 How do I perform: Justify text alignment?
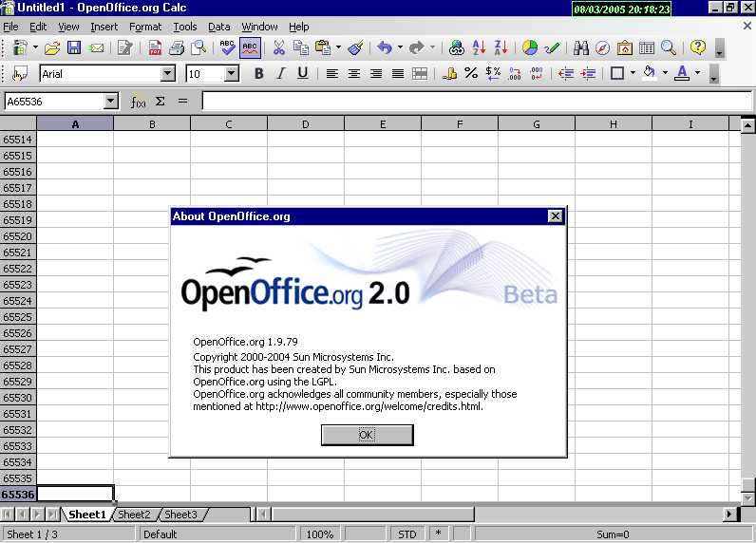coord(398,73)
